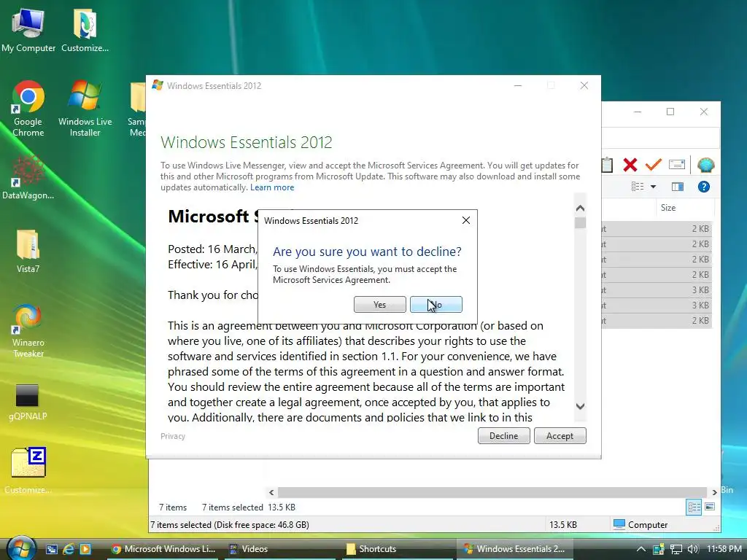Click the shell icon in Explorer toolbar
The width and height of the screenshot is (747, 560).
pyautogui.click(x=705, y=165)
